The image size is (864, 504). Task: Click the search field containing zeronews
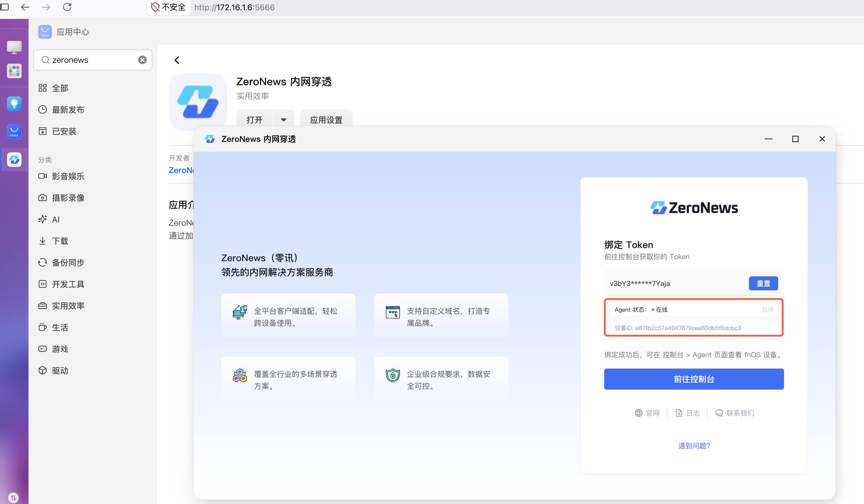coord(93,60)
